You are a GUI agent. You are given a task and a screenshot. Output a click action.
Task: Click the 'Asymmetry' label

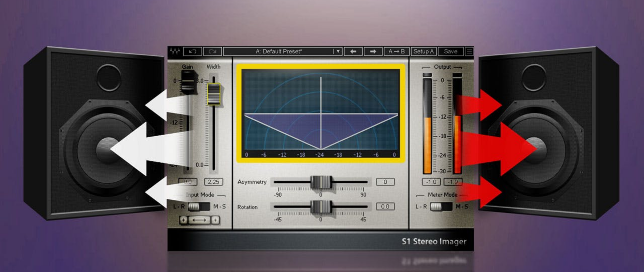(252, 182)
